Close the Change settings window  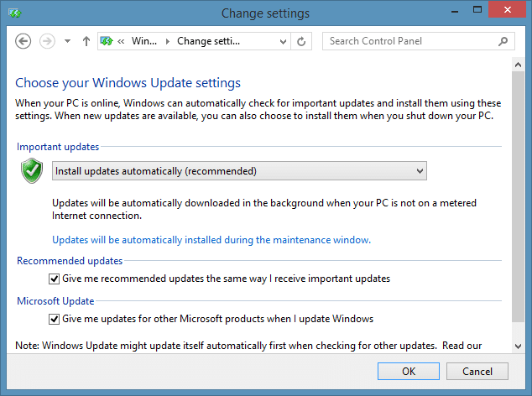(x=507, y=9)
